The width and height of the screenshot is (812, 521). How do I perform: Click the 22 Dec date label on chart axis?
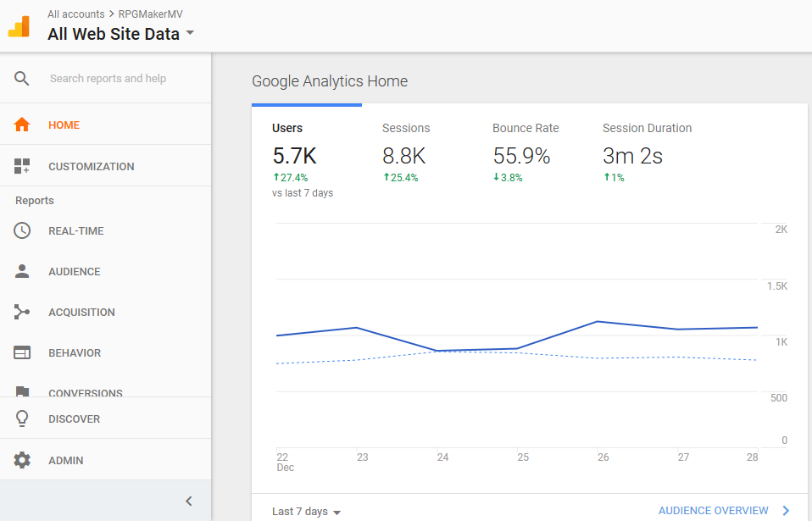(x=286, y=462)
